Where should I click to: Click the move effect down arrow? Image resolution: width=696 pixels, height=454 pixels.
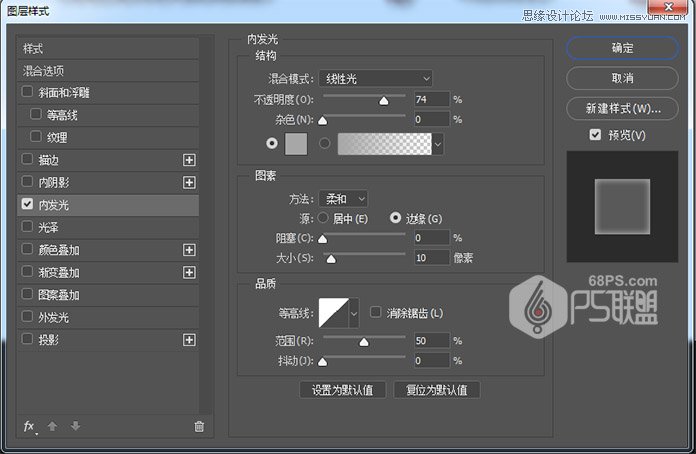[x=75, y=426]
